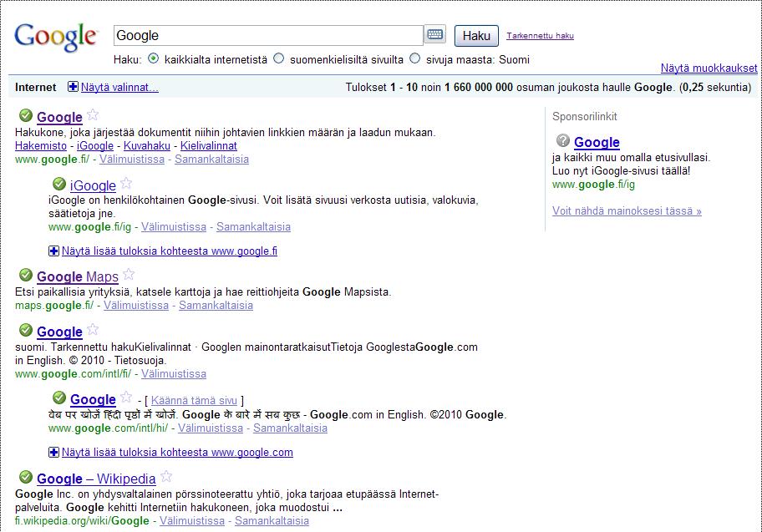
Task: Click the www.google.fi/ig sponsored URL text
Action: point(593,185)
